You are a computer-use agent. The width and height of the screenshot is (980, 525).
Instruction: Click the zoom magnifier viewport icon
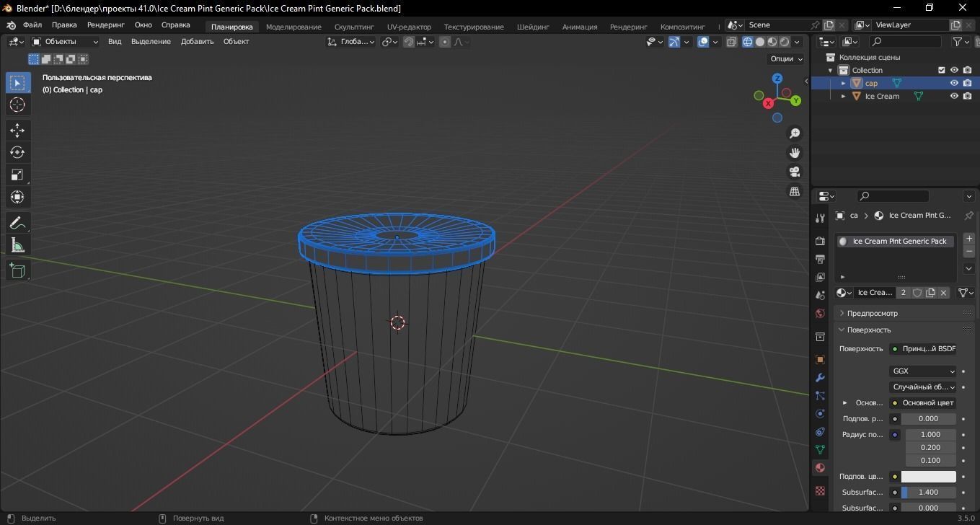795,133
